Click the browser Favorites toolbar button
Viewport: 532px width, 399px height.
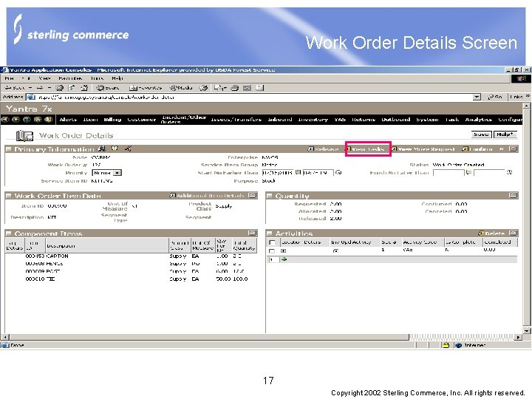[x=146, y=88]
